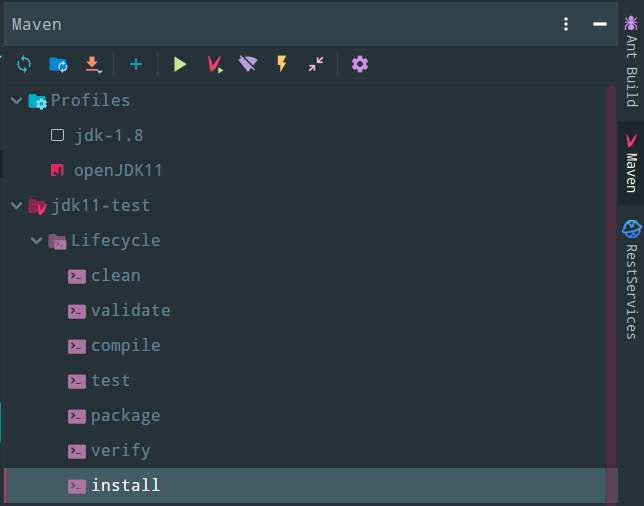The height and width of the screenshot is (506, 644).
Task: Select the clean lifecycle goal
Action: (310, 276)
